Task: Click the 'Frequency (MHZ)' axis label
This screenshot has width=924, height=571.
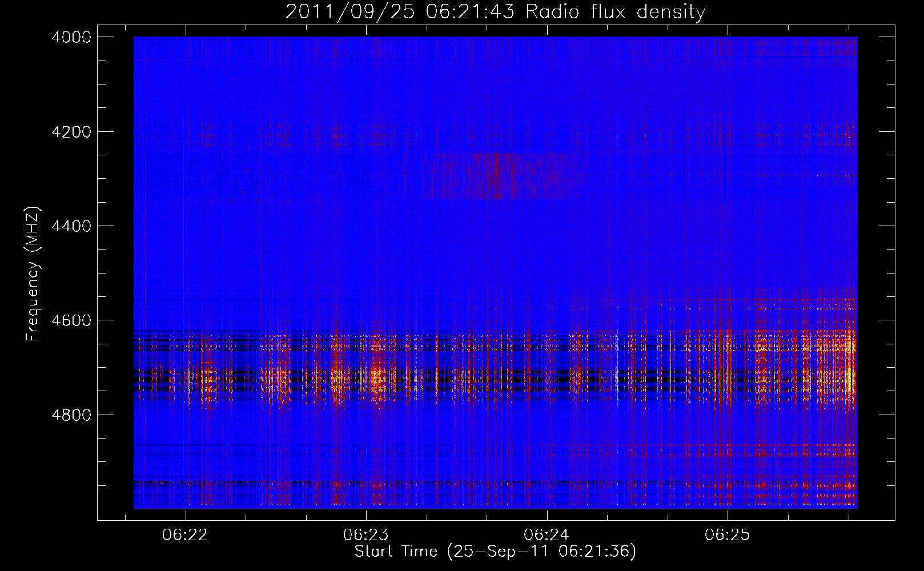Action: pos(33,274)
